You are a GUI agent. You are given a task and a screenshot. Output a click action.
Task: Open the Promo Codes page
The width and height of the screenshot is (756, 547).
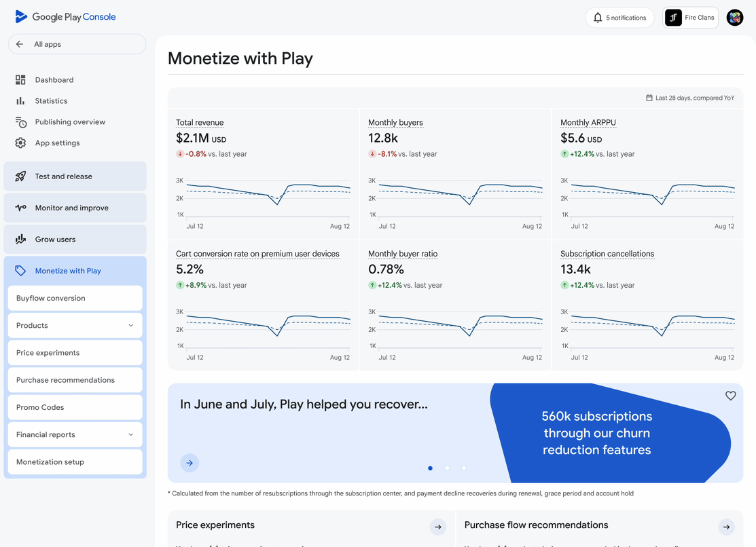[x=75, y=407]
